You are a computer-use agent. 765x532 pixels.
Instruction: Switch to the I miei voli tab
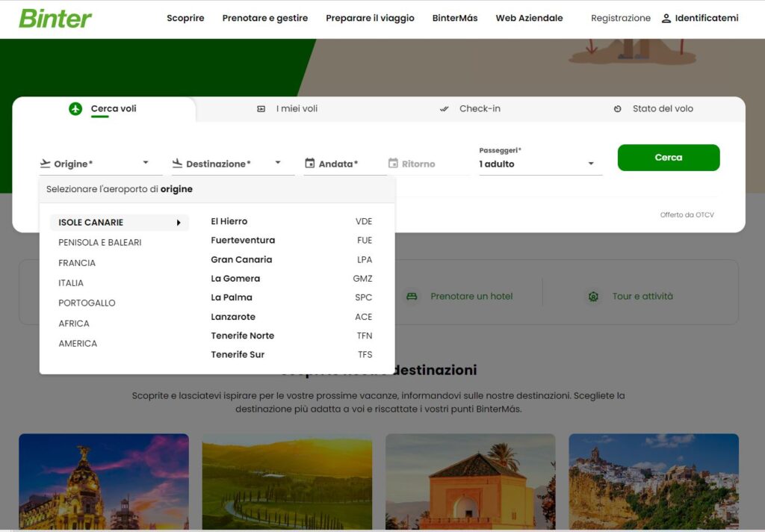(288, 109)
